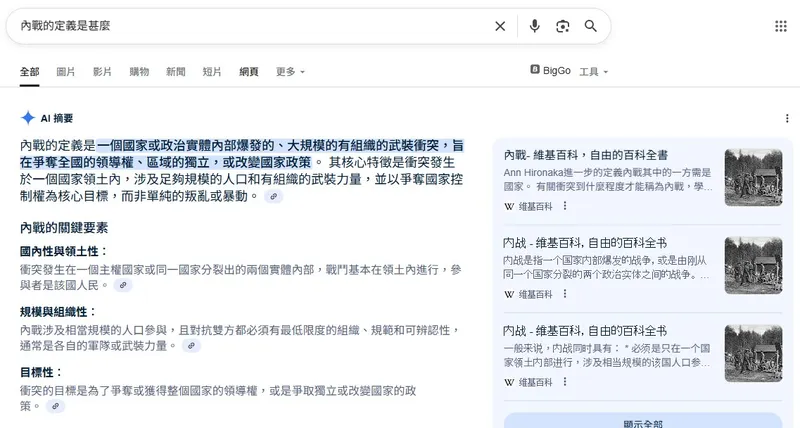
Task: Switch to the 新聞 tab
Action: (176, 72)
